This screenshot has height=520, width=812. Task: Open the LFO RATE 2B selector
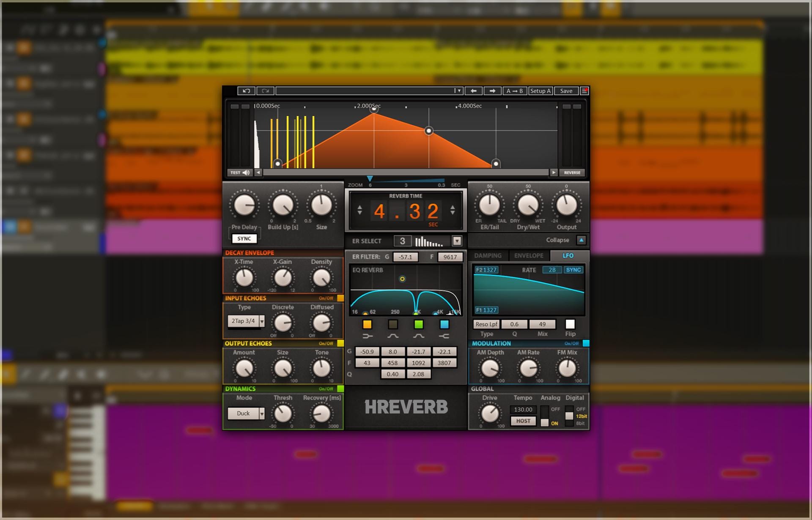(x=552, y=270)
